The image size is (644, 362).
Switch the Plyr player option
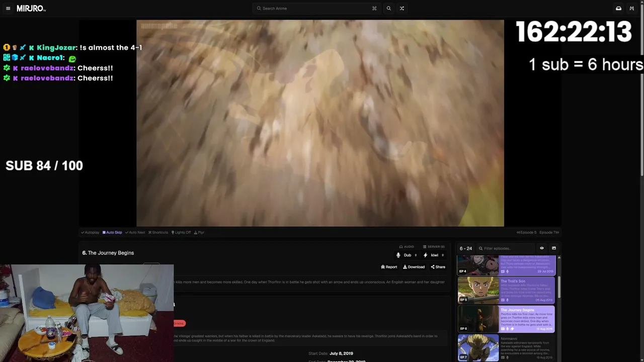pyautogui.click(x=199, y=232)
